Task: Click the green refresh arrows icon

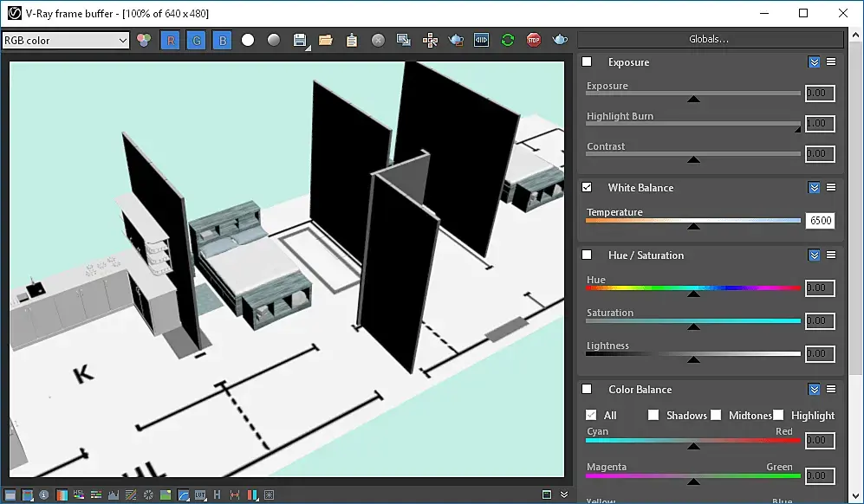Action: [508, 40]
